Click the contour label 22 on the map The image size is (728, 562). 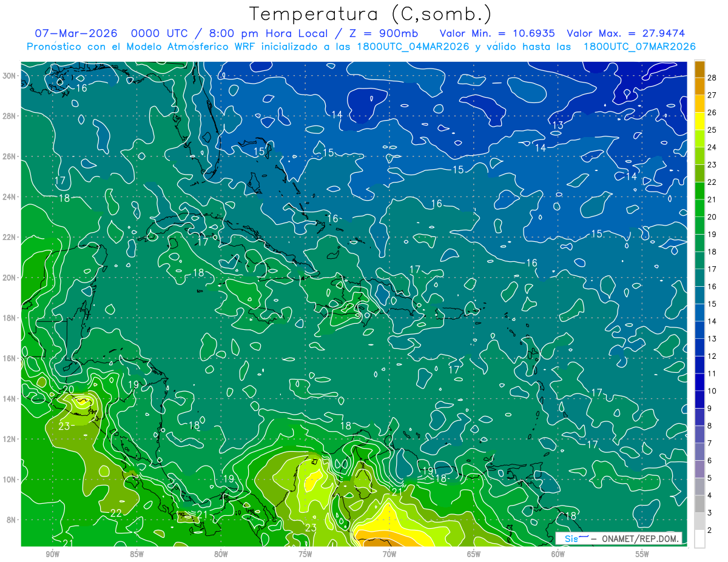tap(116, 513)
